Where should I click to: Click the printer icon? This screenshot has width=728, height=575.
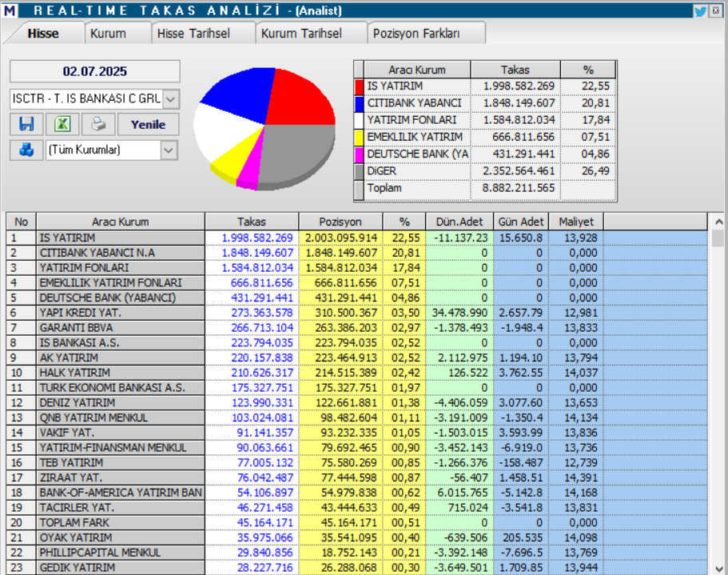[98, 124]
